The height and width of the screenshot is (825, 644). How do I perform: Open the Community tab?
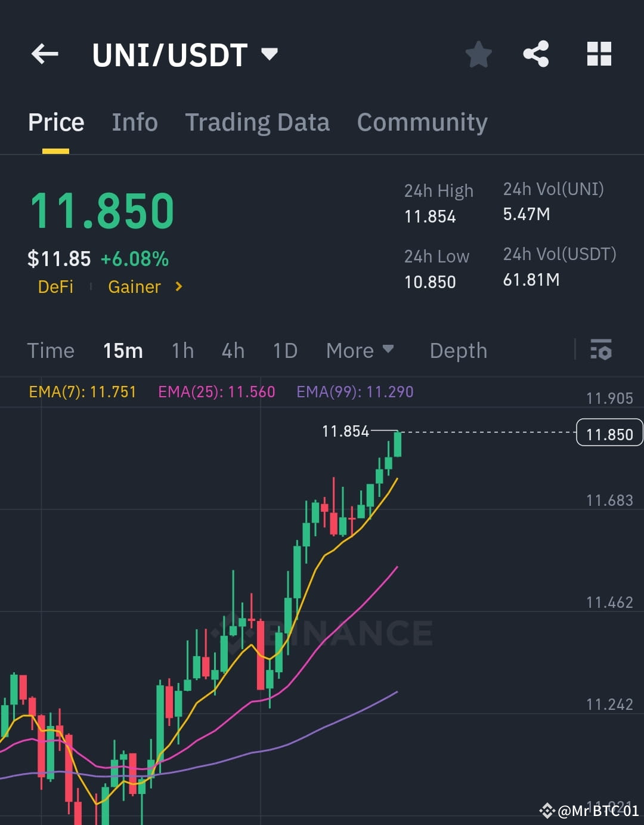(422, 122)
